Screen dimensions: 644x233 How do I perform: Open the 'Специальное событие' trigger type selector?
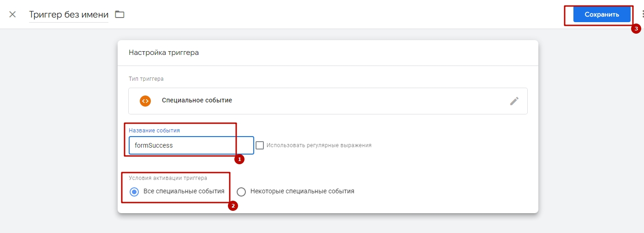pyautogui.click(x=328, y=101)
